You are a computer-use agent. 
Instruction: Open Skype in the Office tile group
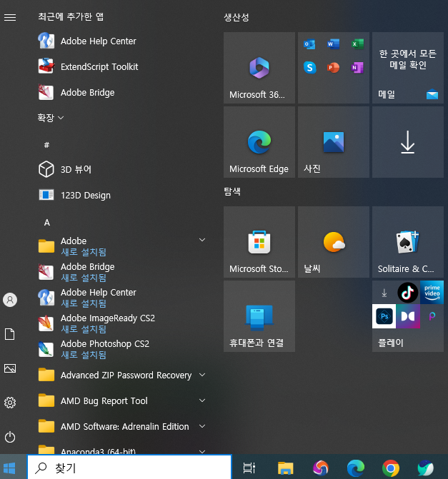tap(309, 68)
